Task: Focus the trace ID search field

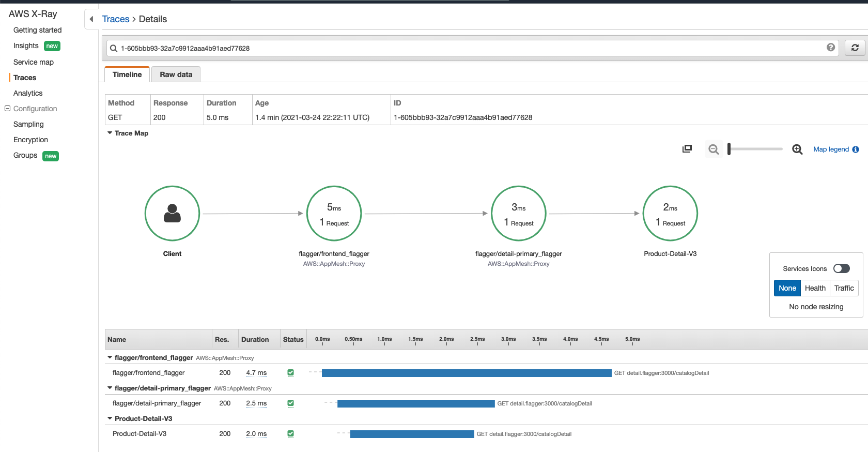Action: point(473,48)
